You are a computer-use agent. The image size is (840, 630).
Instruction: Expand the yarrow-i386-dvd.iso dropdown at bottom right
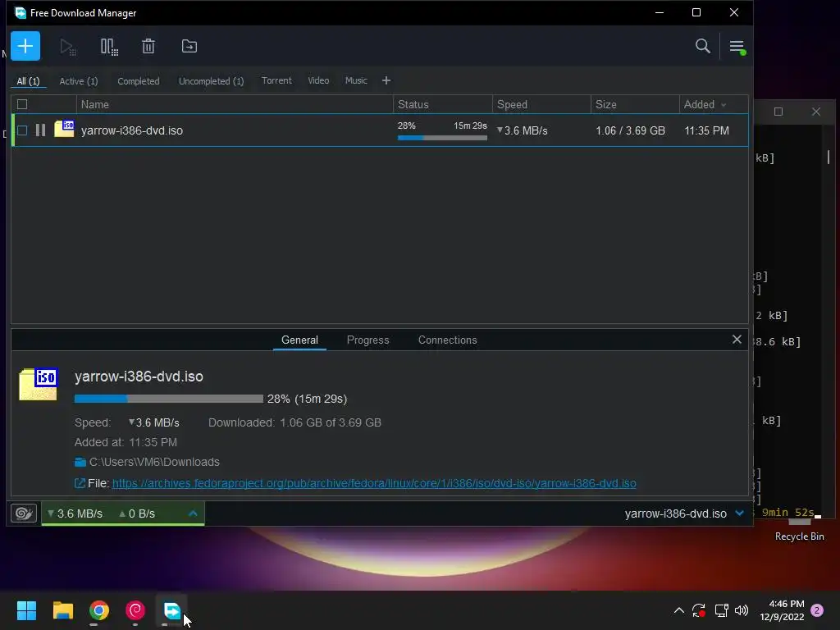point(739,514)
